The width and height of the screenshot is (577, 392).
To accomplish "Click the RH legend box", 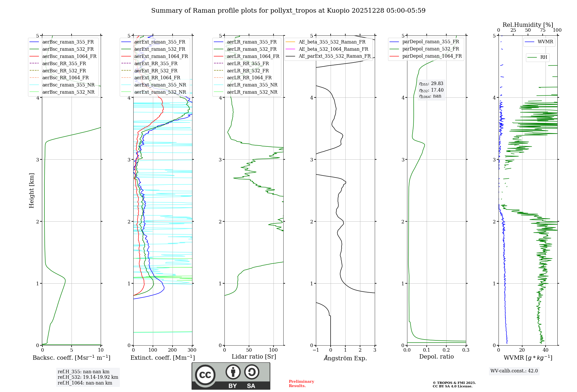I will (x=537, y=57).
